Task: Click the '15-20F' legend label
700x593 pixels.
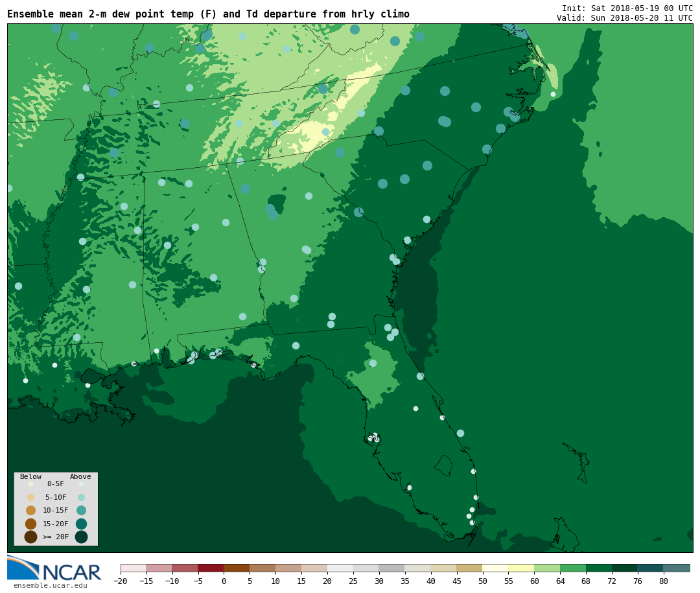Action: (x=56, y=524)
